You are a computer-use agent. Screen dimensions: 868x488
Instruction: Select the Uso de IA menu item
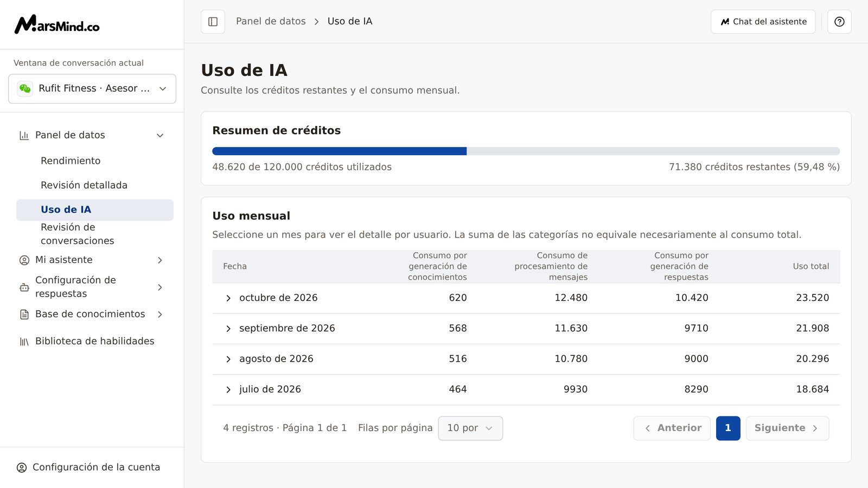95,210
